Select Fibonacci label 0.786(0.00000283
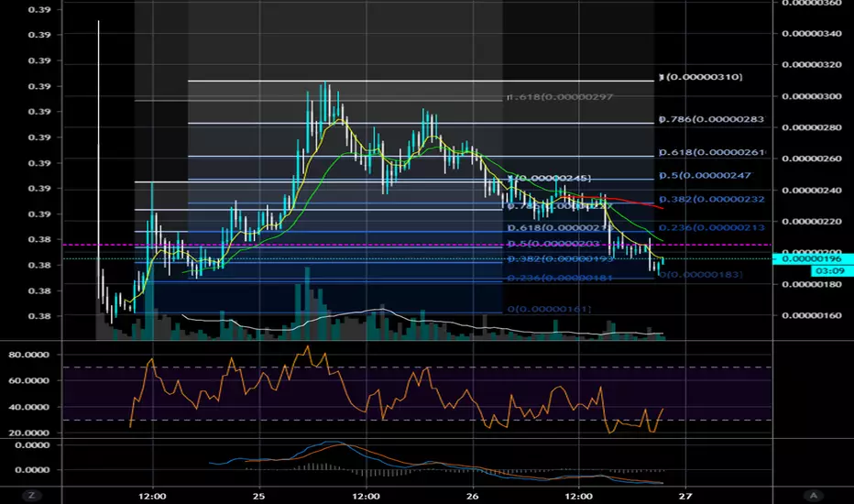This screenshot has height=504, width=854. coord(711,119)
